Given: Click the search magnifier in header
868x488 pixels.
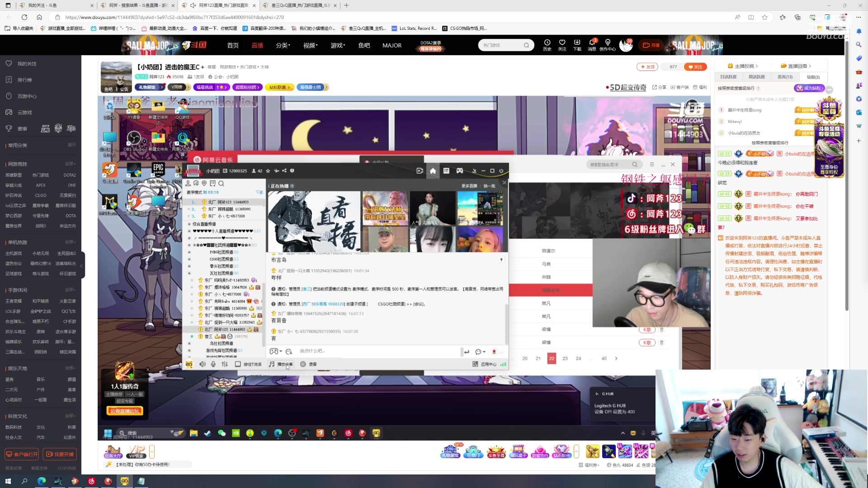Looking at the screenshot, I should coord(526,45).
